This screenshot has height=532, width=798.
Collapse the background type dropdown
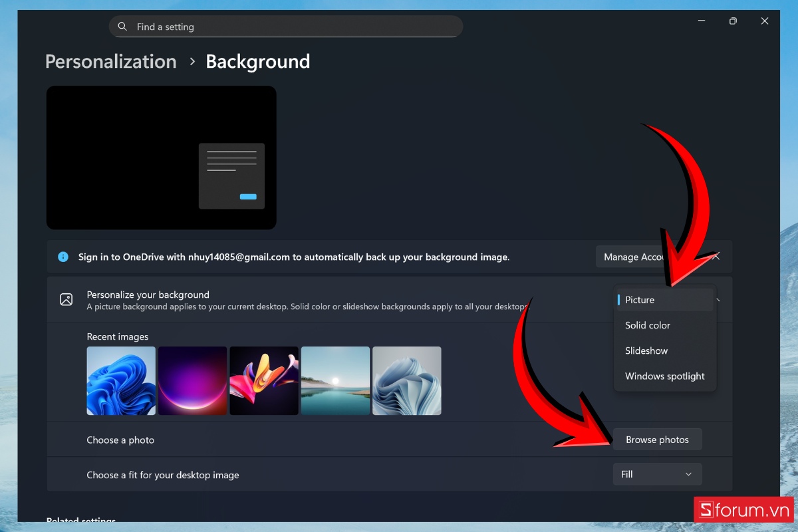click(717, 299)
